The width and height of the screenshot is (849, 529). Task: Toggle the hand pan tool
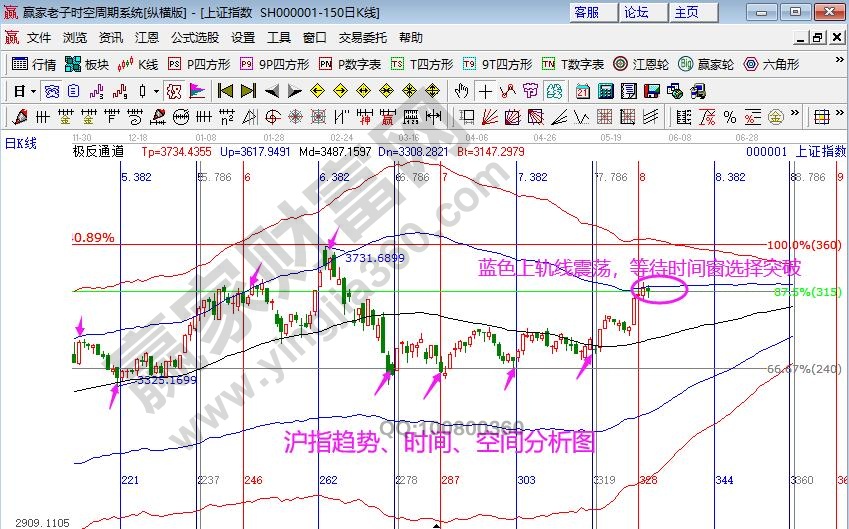[461, 91]
